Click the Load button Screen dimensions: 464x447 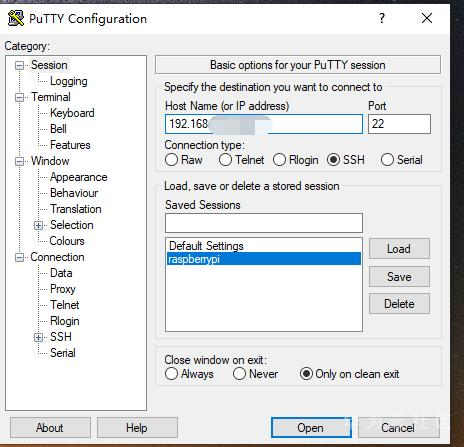click(x=399, y=249)
